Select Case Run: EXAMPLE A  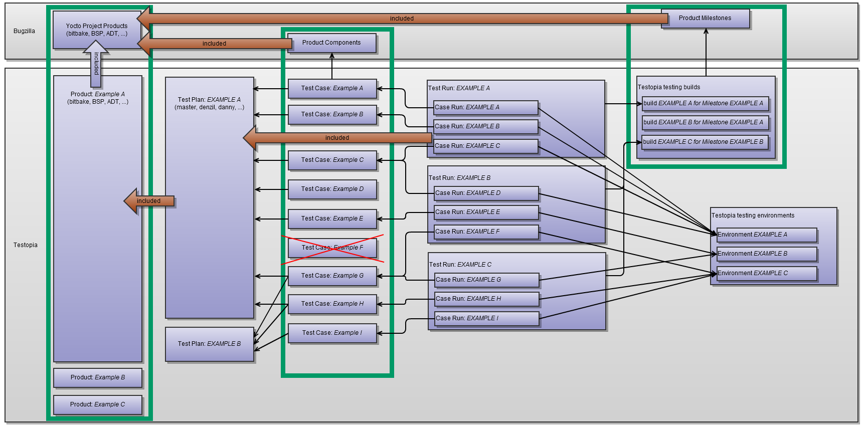coord(485,108)
